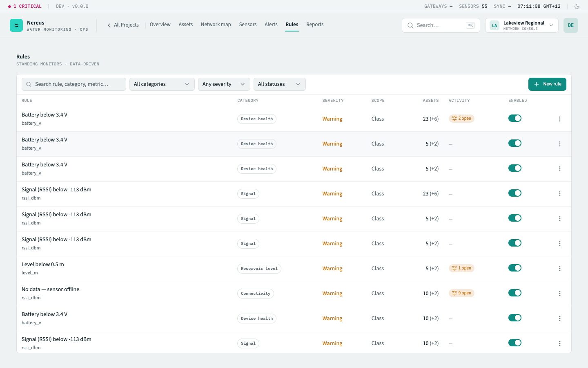Click the New rule button
Image resolution: width=588 pixels, height=368 pixels.
tap(547, 84)
